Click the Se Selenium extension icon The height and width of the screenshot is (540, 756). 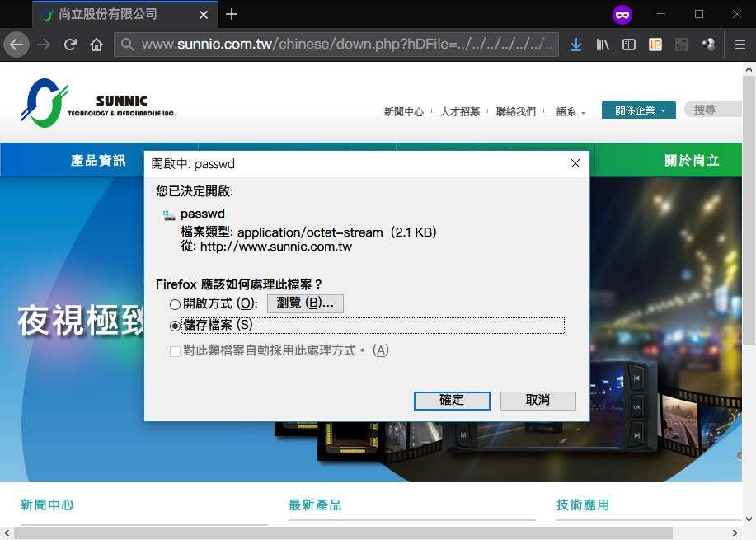(x=681, y=45)
